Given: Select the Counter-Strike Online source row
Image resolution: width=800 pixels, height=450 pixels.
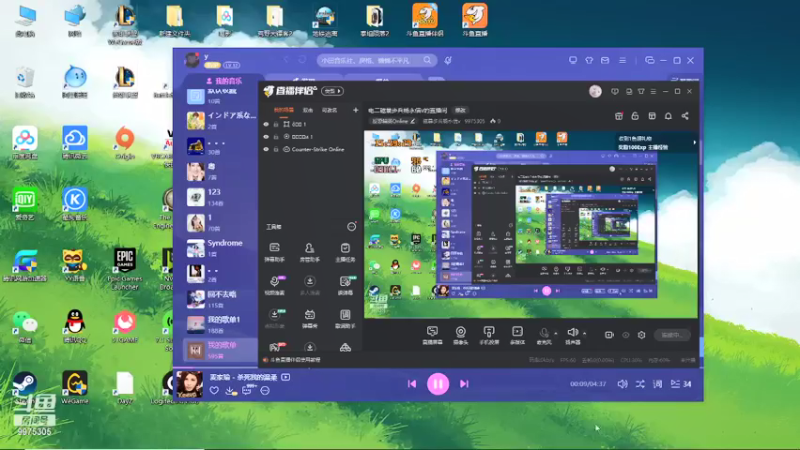Looking at the screenshot, I should point(310,149).
